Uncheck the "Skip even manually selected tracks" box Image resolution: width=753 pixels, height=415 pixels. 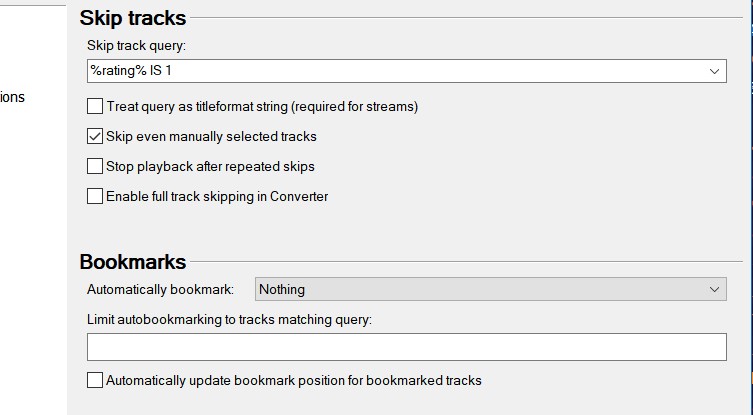pos(95,136)
